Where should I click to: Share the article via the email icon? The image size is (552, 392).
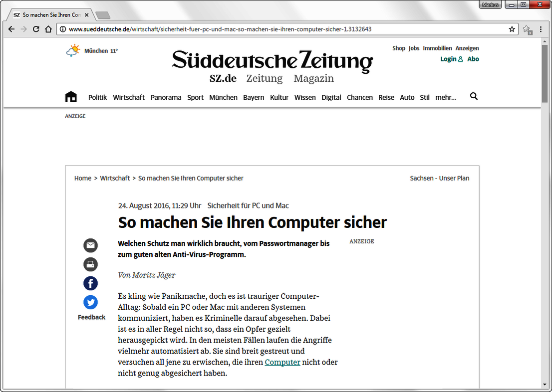[90, 245]
